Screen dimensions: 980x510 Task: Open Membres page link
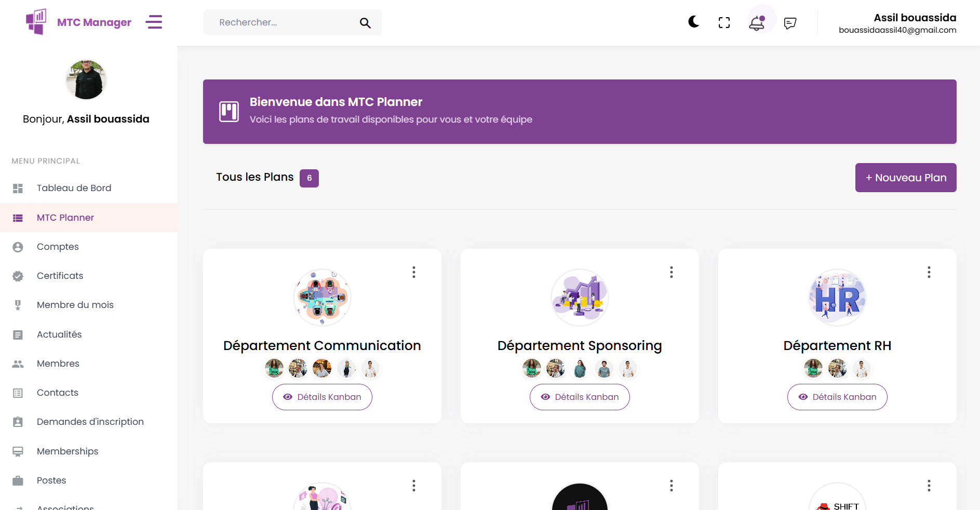coord(88,364)
